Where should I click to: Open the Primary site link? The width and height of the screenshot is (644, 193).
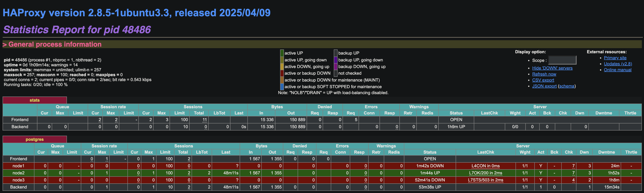[x=615, y=58]
